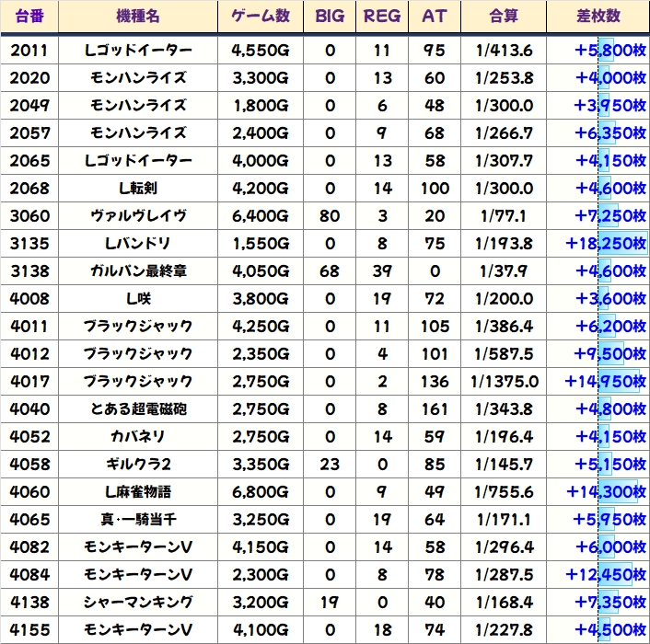Click BIG count 68 for ガルパン最終章
This screenshot has width=650, height=644.
[330, 270]
